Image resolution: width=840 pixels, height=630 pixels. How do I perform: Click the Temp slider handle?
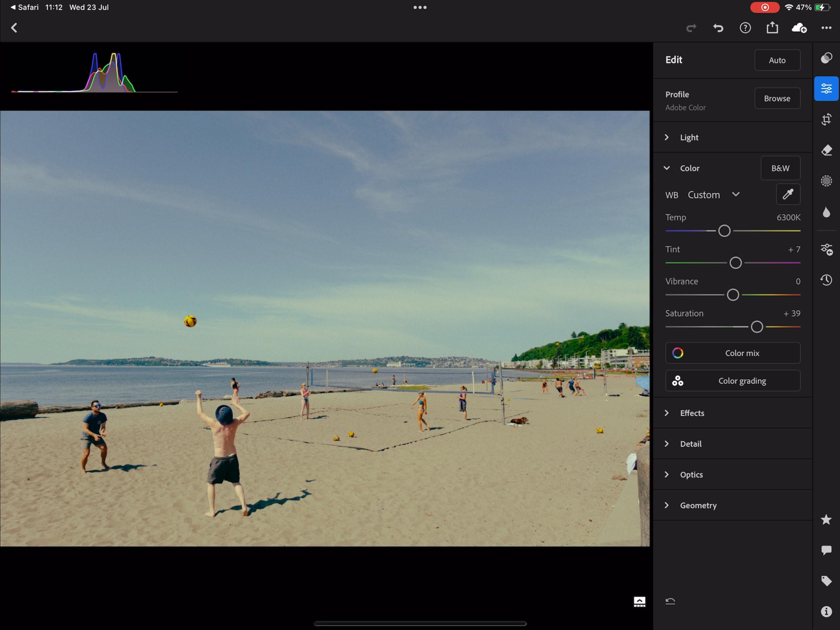724,231
